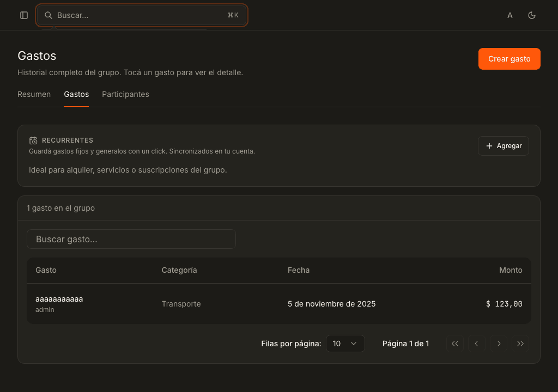Click the magnifier icon in search bar
Viewport: 558px width, 392px height.
pyautogui.click(x=48, y=15)
